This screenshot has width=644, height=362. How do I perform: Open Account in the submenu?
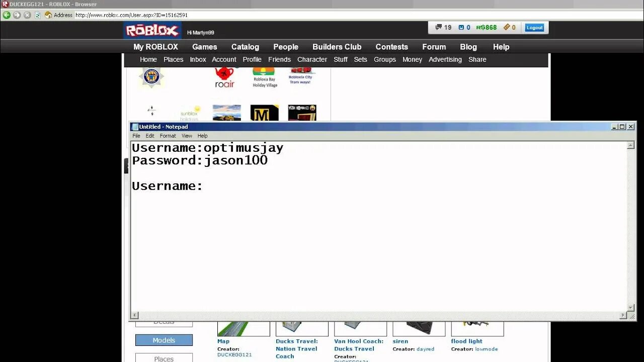point(224,59)
